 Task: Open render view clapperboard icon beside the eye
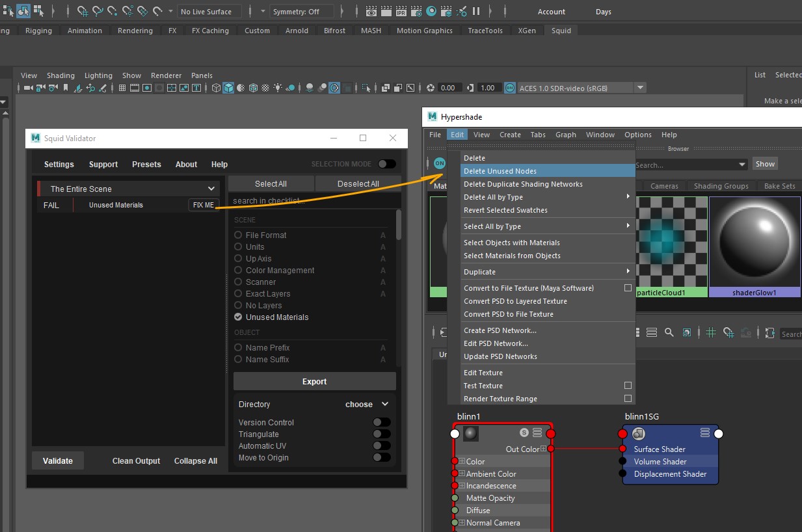click(386, 11)
